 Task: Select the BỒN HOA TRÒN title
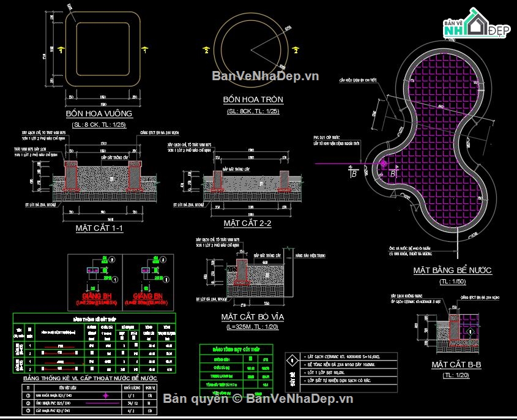click(253, 99)
